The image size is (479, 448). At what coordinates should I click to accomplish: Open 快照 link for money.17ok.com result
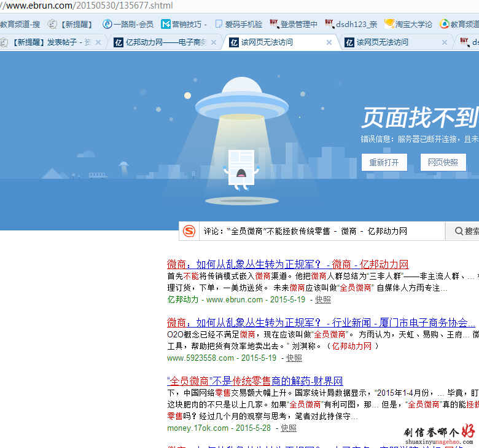(289, 428)
